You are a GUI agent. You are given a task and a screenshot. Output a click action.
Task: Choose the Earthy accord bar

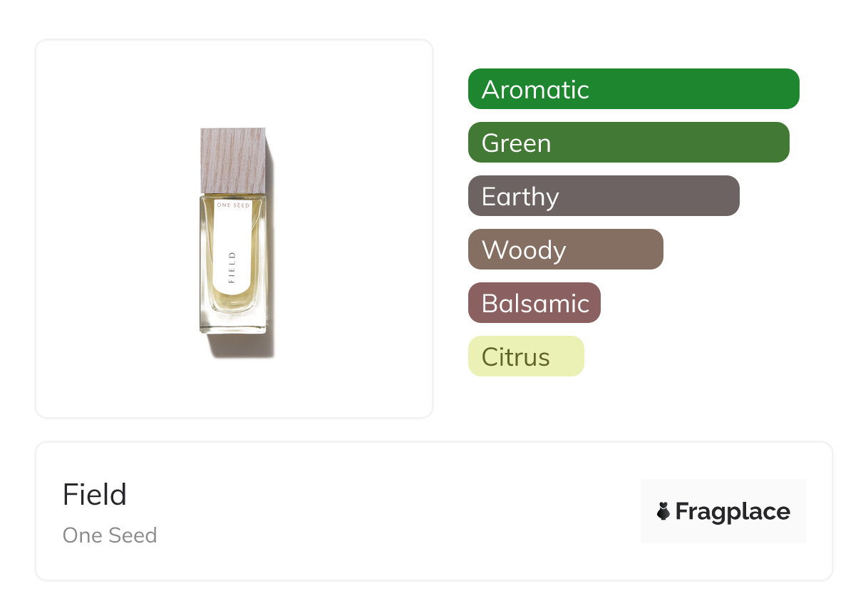[x=604, y=196]
